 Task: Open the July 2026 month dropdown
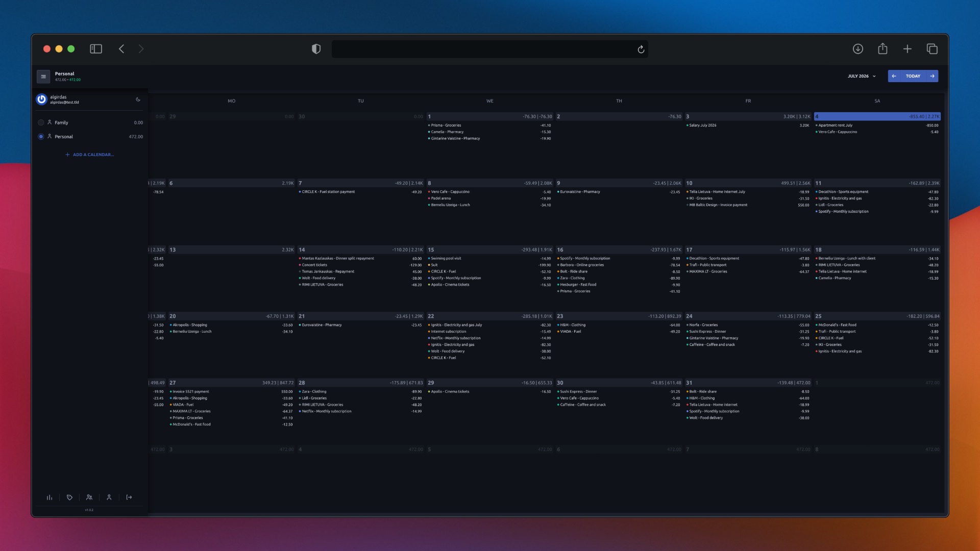862,76
